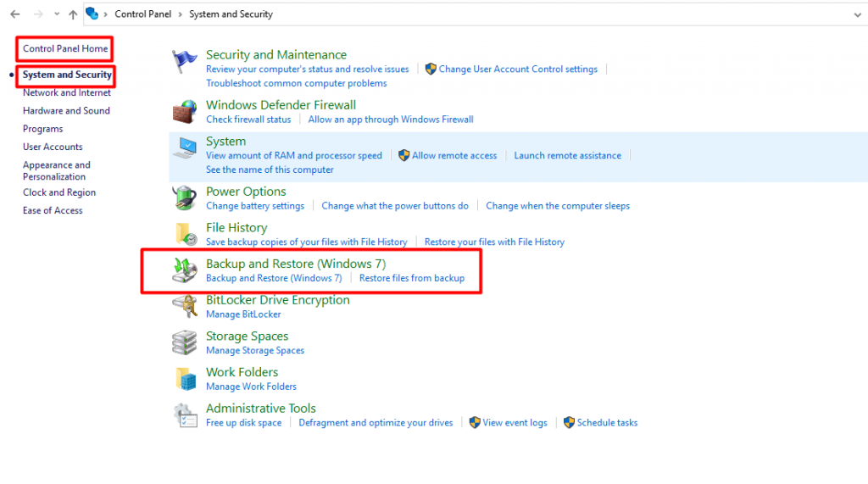
Task: Click the Back arrow navigation button
Action: (14, 14)
